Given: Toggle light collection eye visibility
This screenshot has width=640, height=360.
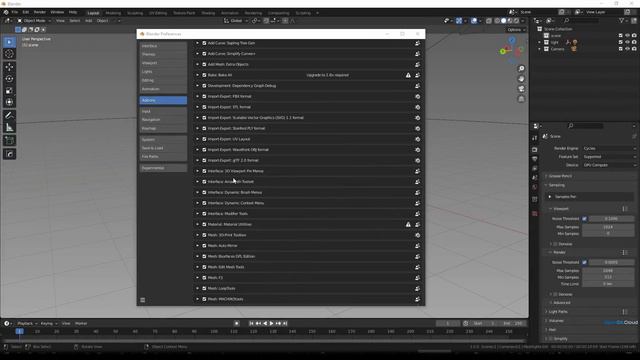Looking at the screenshot, I should click(x=627, y=42).
